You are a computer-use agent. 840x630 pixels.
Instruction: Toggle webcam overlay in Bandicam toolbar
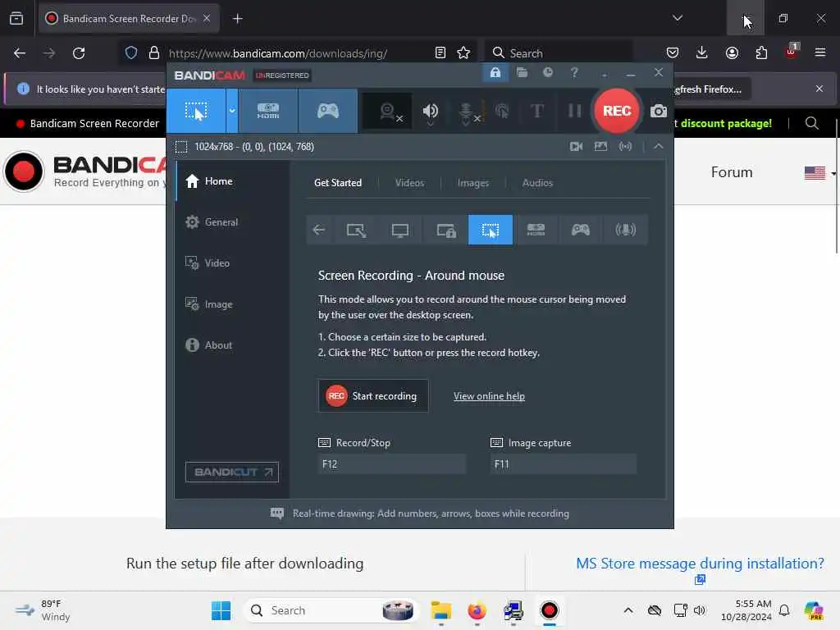pos(388,111)
